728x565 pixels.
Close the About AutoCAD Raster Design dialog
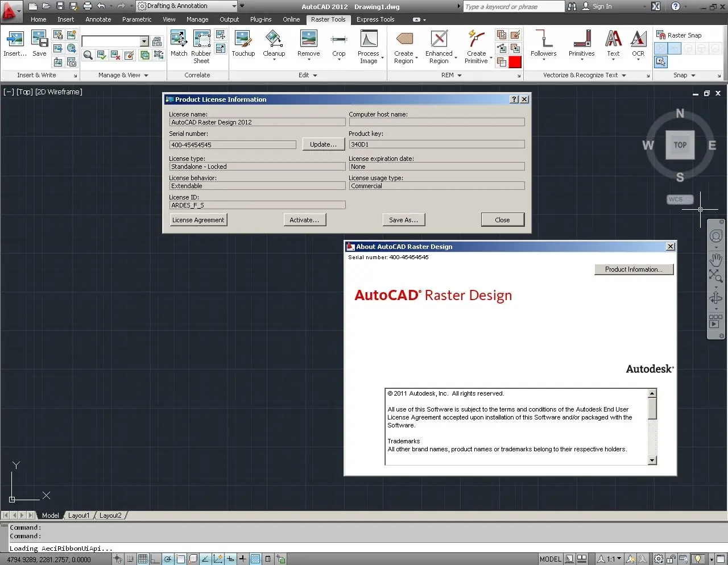point(671,247)
